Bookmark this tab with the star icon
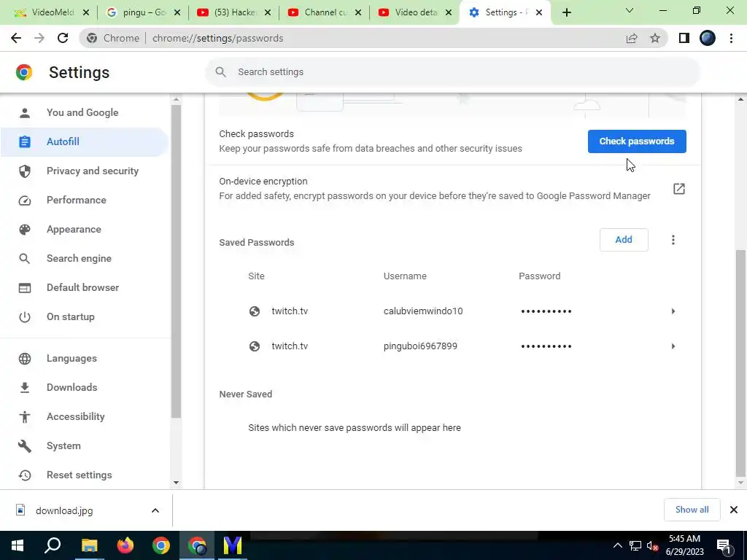This screenshot has width=747, height=560. click(655, 38)
